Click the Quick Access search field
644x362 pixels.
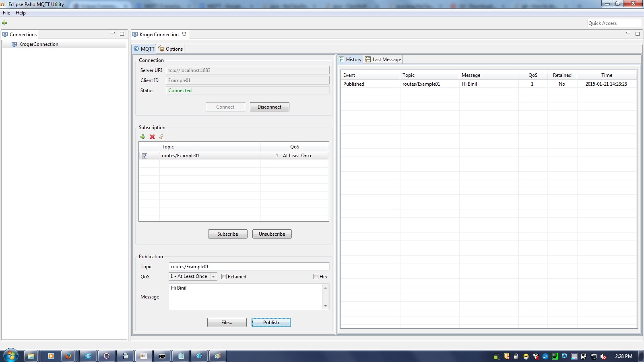(x=614, y=23)
